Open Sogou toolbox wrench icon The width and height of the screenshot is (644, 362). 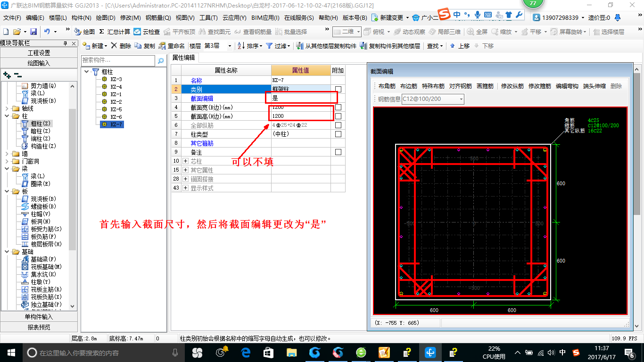click(x=519, y=15)
